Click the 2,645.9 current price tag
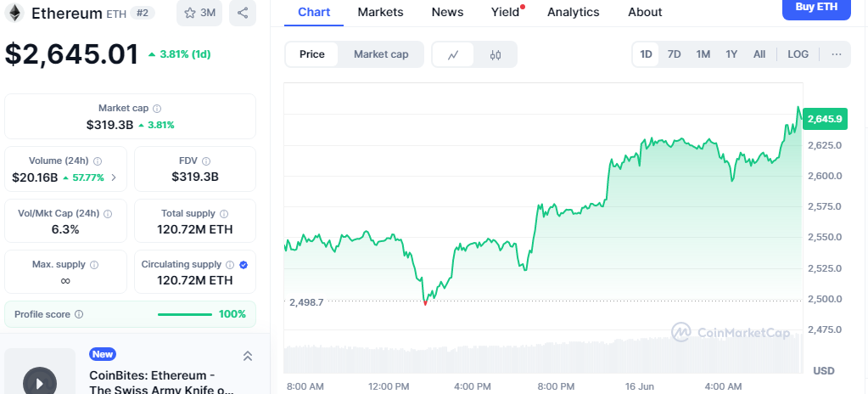The height and width of the screenshot is (394, 868). click(x=825, y=119)
